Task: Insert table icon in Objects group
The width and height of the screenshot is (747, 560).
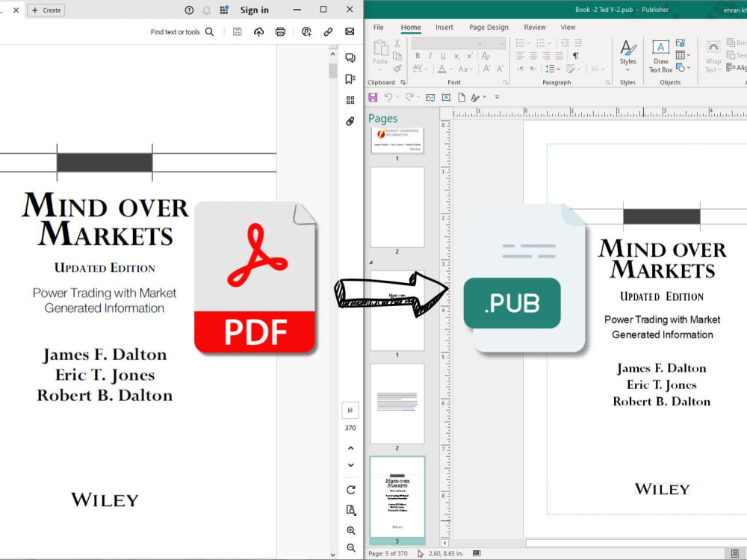Action: click(x=681, y=55)
